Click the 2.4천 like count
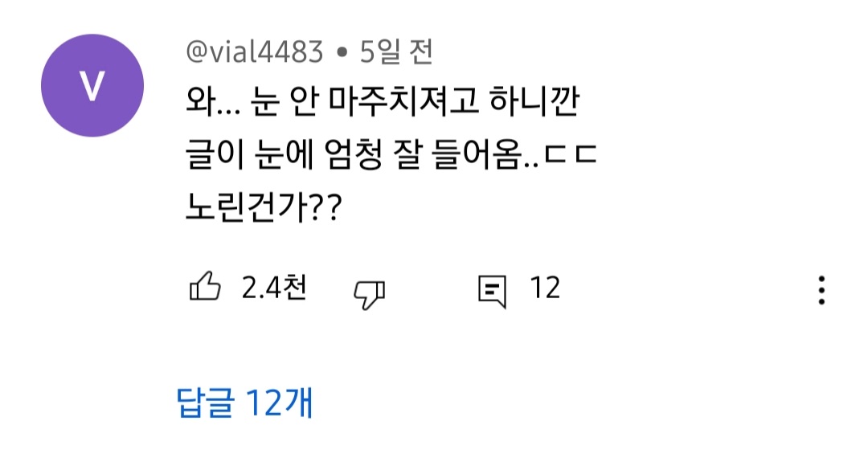This screenshot has width=868, height=450. click(x=273, y=288)
